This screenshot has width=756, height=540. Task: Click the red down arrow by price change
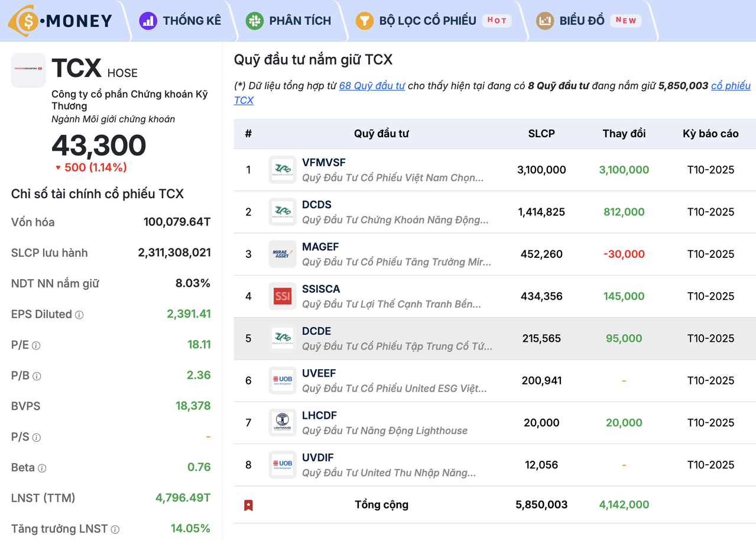tap(58, 168)
